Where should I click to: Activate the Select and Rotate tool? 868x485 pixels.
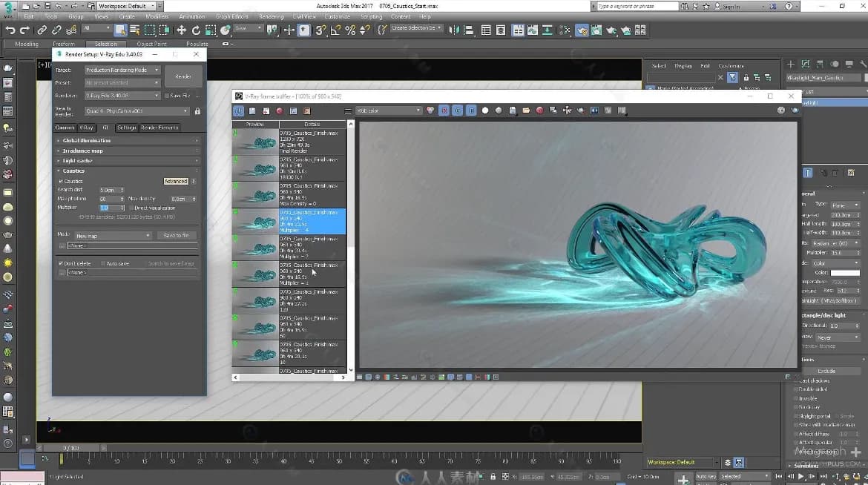(x=196, y=30)
